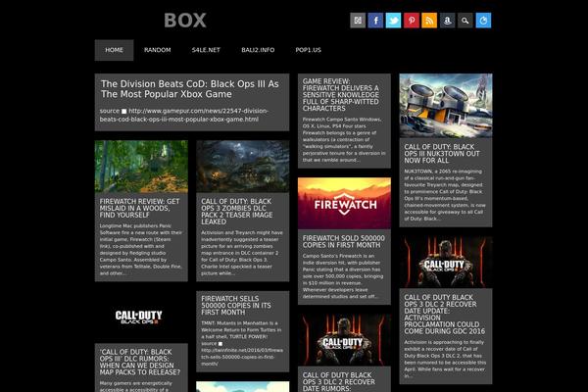This screenshot has height=392, width=588.
Task: Open Black Ops III DLC Rumors headline
Action: 140,362
